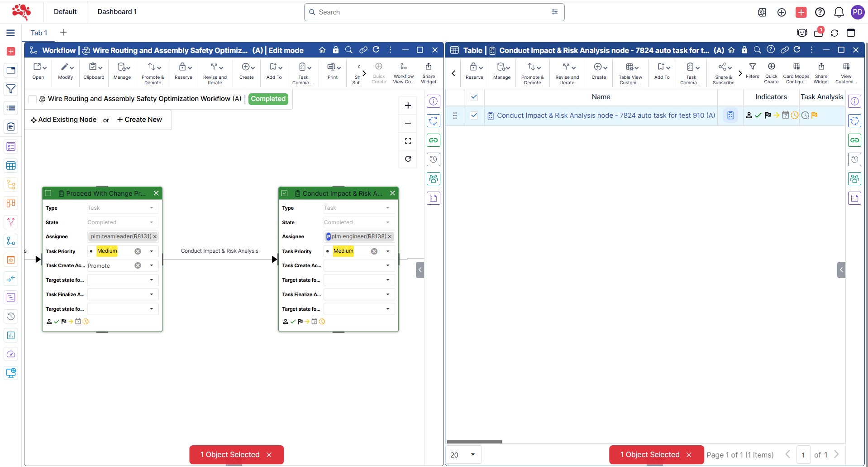Viewport: 868px width, 467px height.
Task: Click fit-to-screen icon on workflow canvas
Action: click(408, 141)
